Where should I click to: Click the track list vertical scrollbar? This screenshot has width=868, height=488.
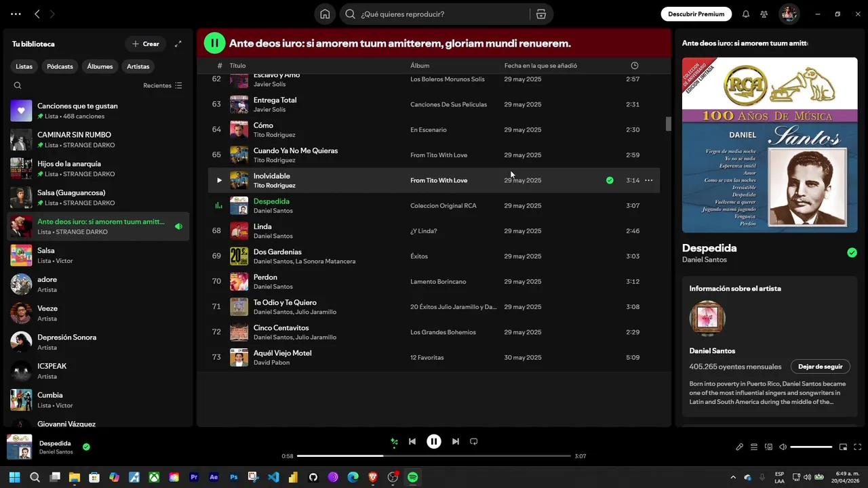(x=668, y=124)
